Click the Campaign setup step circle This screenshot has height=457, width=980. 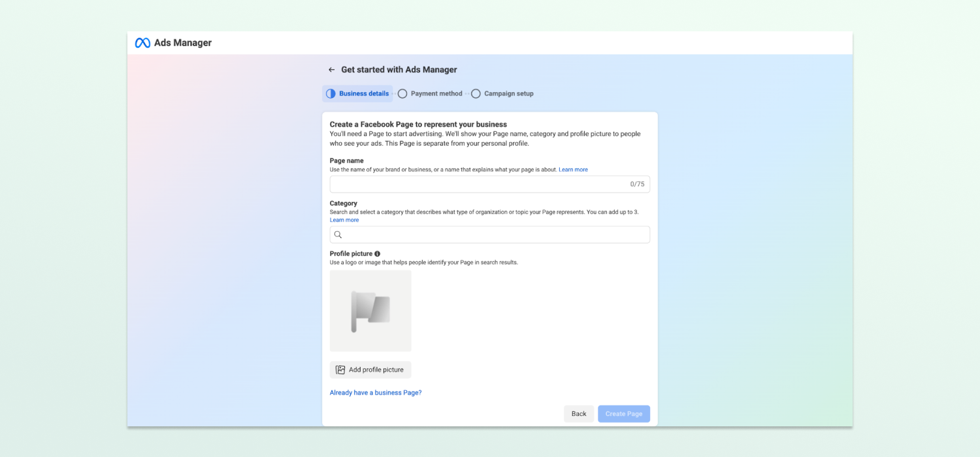click(476, 94)
